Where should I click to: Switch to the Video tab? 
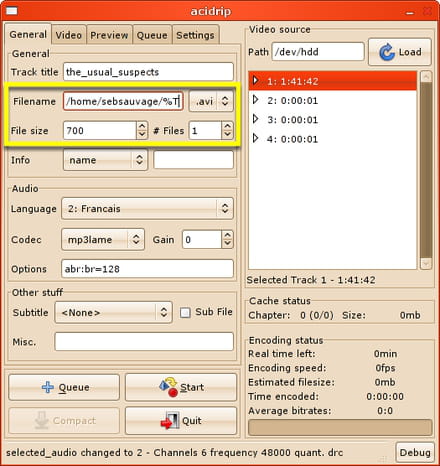click(69, 35)
